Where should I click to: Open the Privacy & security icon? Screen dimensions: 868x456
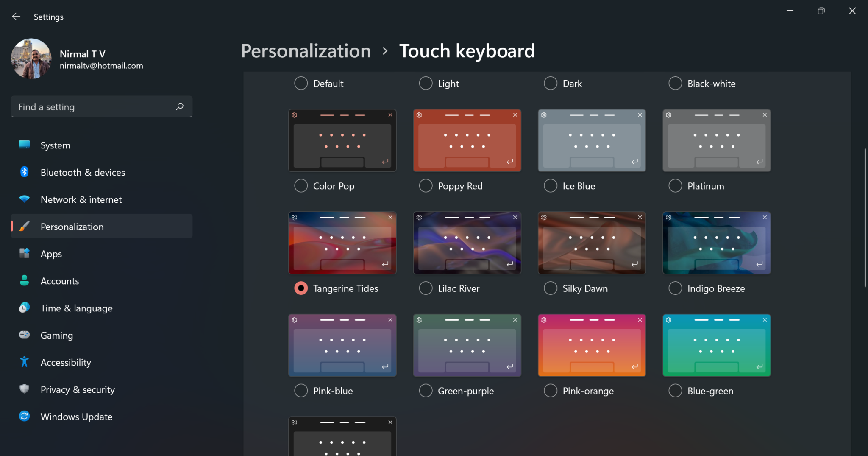click(24, 389)
